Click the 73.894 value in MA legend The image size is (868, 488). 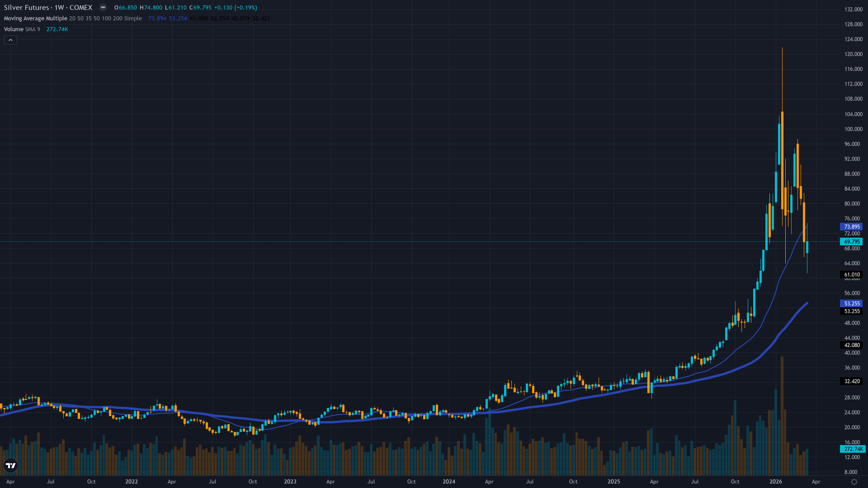[x=157, y=19]
